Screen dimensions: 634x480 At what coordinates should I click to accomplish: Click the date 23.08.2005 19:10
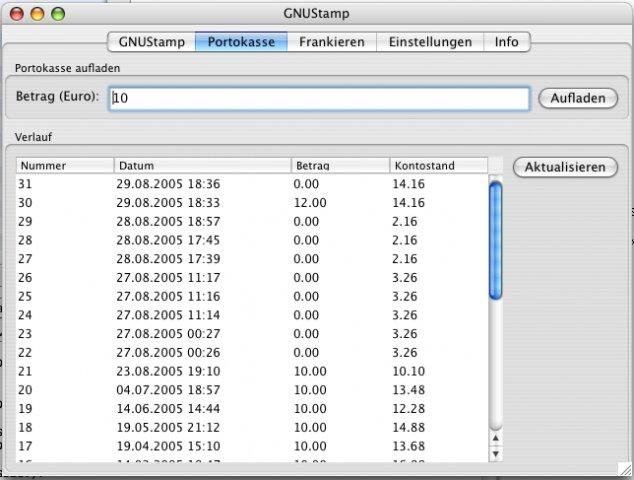coord(168,371)
